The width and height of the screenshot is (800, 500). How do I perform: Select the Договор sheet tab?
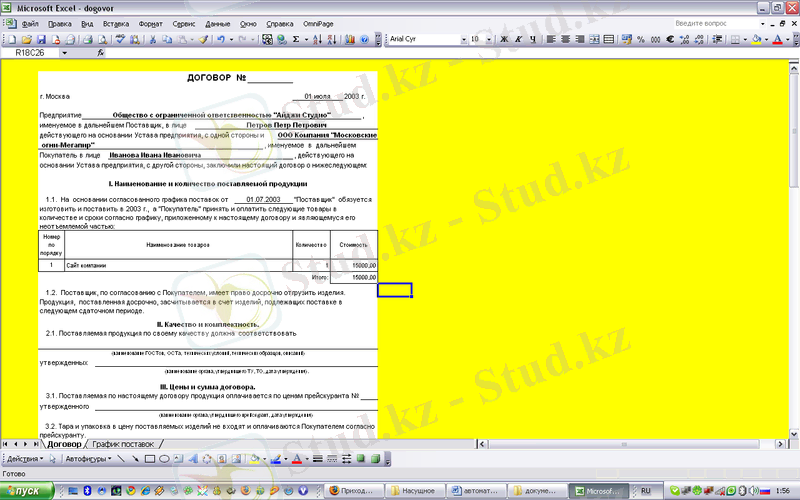click(64, 444)
